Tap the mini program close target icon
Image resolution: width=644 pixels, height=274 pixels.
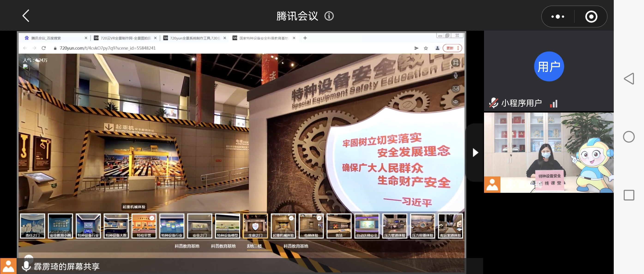tap(591, 17)
